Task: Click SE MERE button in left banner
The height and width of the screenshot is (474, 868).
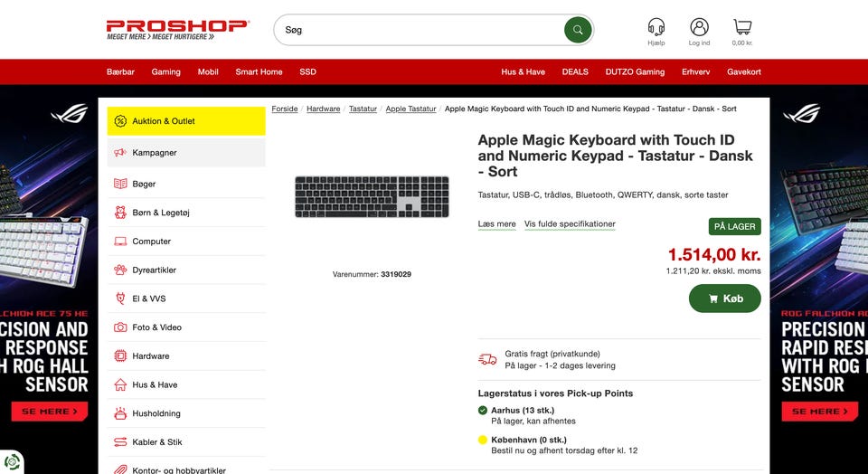Action: (x=49, y=412)
